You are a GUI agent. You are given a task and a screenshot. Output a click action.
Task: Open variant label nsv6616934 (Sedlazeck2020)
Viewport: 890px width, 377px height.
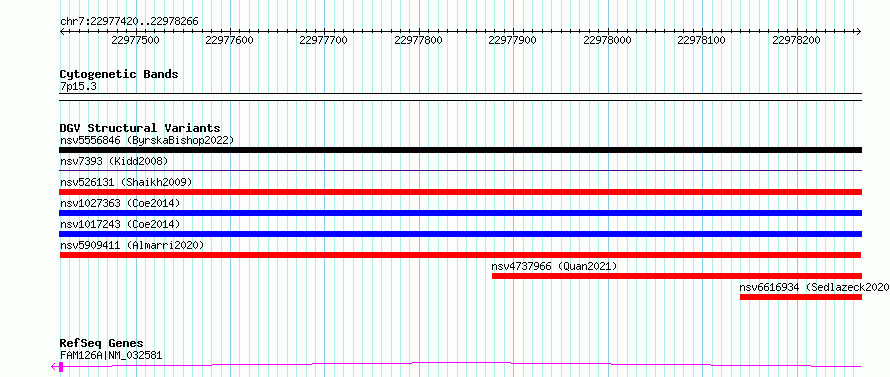pyautogui.click(x=815, y=287)
